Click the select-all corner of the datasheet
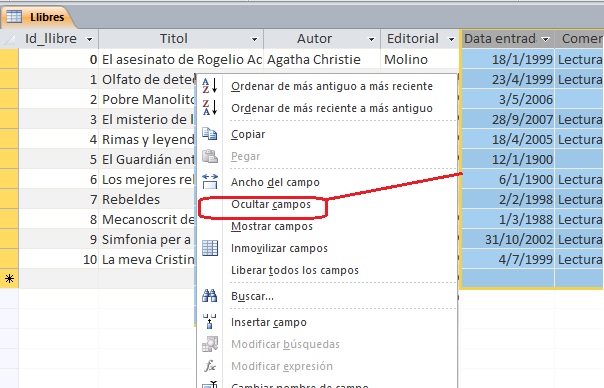The height and width of the screenshot is (388, 604). coord(9,39)
